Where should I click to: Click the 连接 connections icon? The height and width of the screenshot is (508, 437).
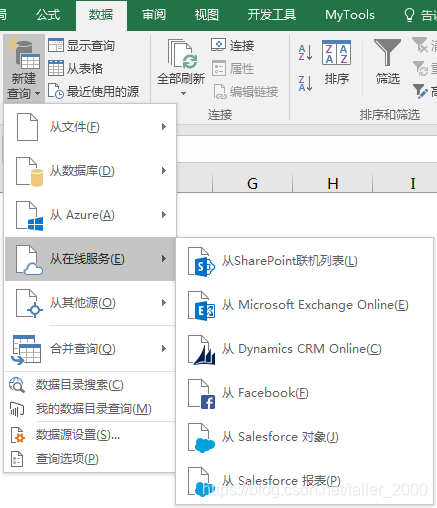219,45
